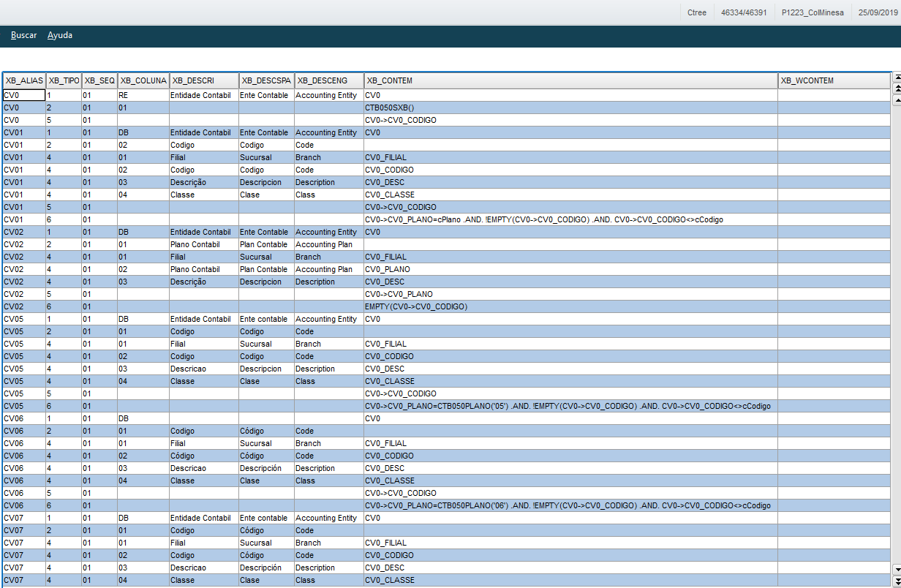
Task: Click the XB_CONTEM column header
Action: [570, 80]
